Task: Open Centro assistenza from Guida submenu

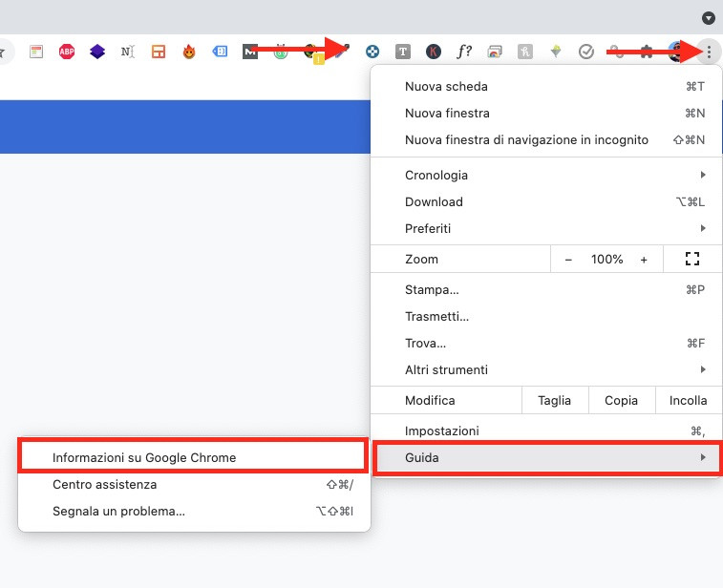Action: [194, 485]
